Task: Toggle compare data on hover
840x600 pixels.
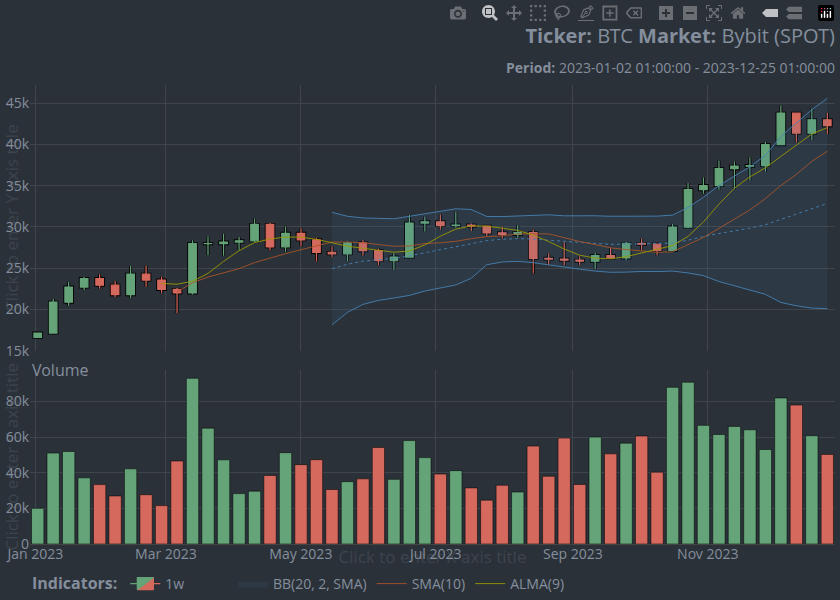Action: (794, 13)
